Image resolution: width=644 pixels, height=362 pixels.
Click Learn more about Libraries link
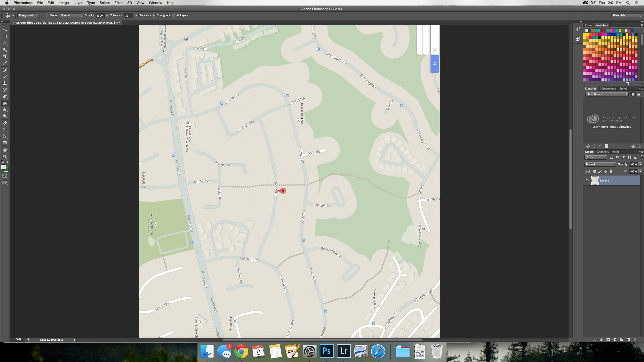click(612, 127)
